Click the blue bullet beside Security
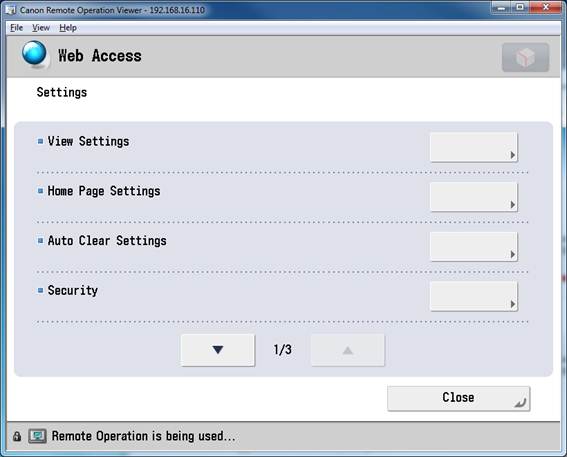The height and width of the screenshot is (457, 567). pyautogui.click(x=40, y=290)
